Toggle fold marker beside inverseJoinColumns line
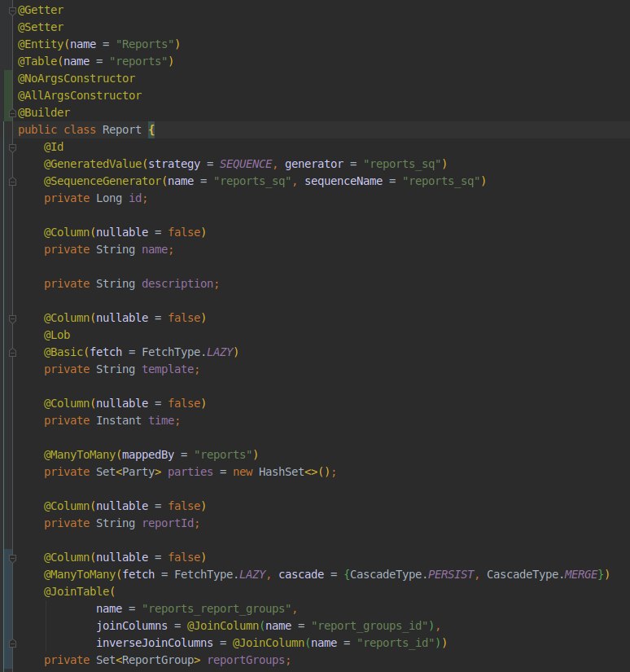The height and width of the screenshot is (672, 630). pyautogui.click(x=12, y=643)
